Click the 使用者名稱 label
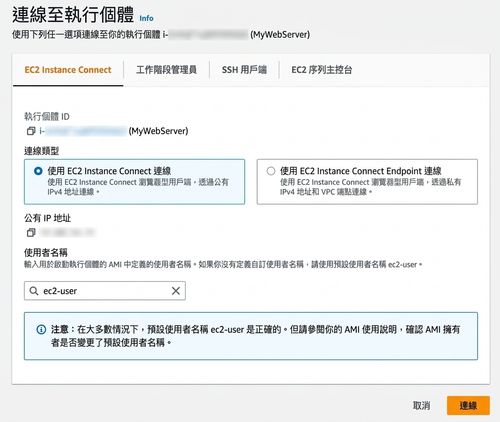The width and height of the screenshot is (500, 422). [46, 252]
